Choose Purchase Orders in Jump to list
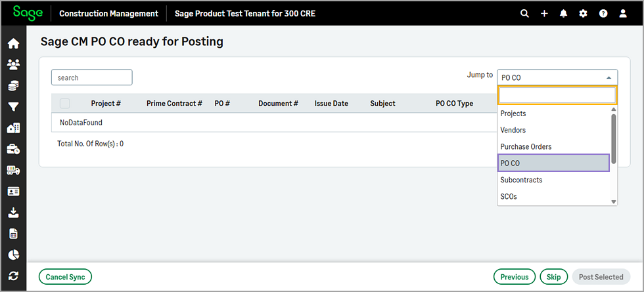Screen dimensions: 644x292 click(553, 146)
